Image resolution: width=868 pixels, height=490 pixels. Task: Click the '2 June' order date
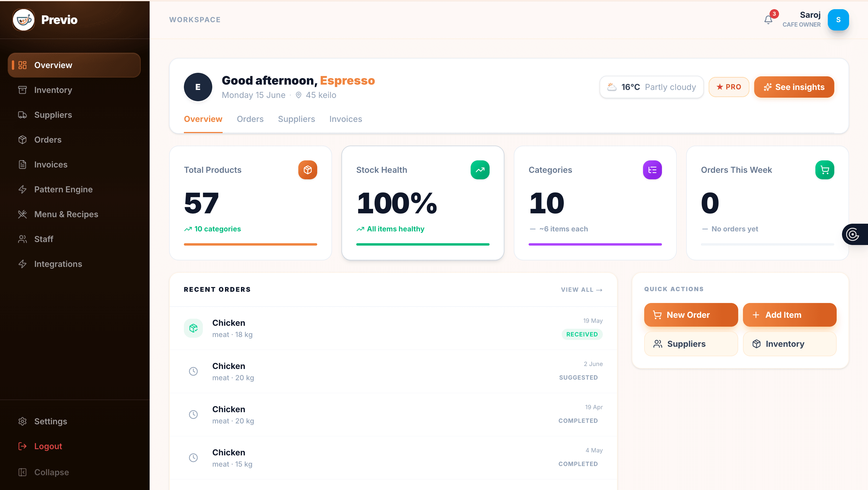[x=593, y=364]
